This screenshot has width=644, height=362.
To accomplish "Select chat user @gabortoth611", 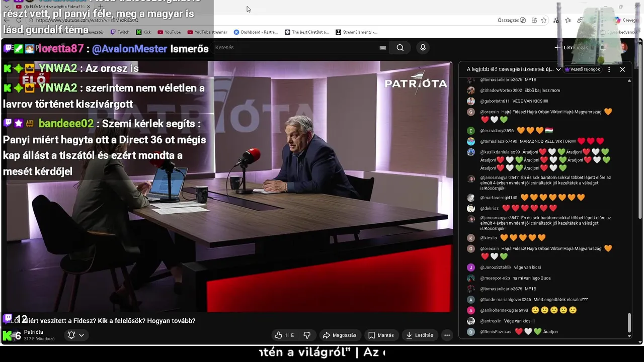I will [x=495, y=101].
